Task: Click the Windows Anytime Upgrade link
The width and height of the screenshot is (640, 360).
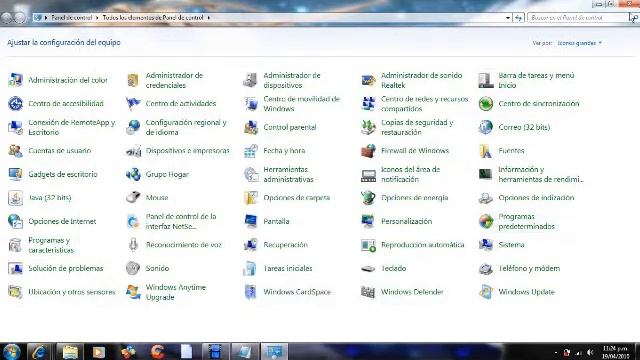Action: pos(176,292)
